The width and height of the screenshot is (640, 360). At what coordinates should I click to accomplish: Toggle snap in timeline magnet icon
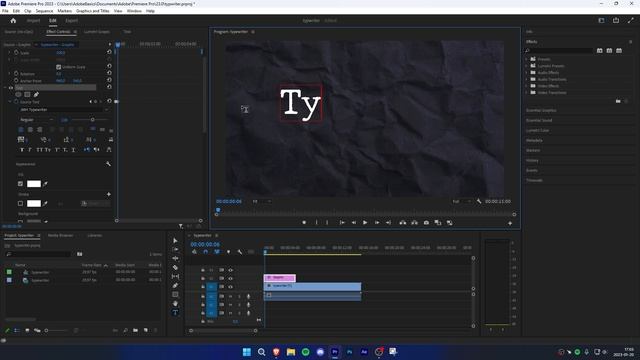[205, 252]
